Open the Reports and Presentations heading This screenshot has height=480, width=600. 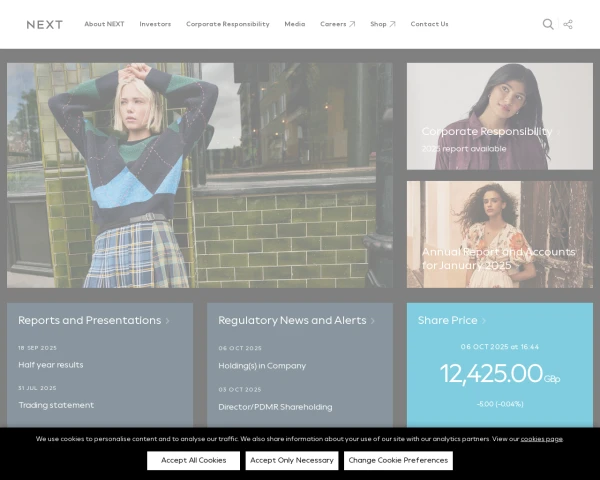click(90, 320)
